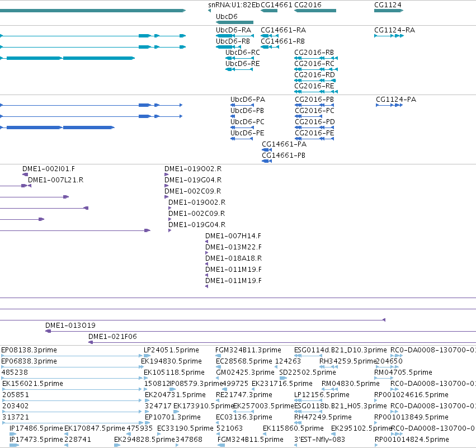Click the IP17486.5prime EST label
Image resolution: width=476 pixels, height=448 pixels.
tap(36, 428)
